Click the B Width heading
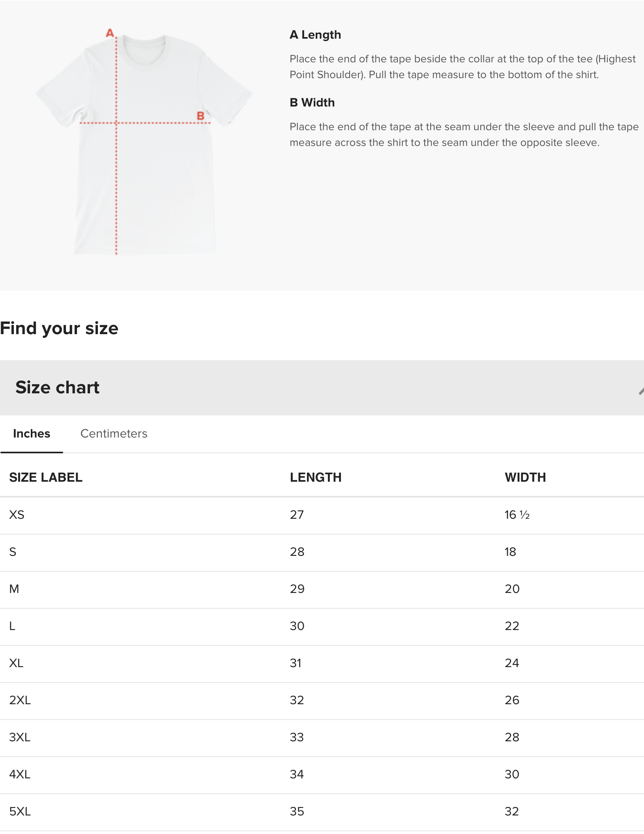Viewport: 644px width, 834px height. (312, 103)
